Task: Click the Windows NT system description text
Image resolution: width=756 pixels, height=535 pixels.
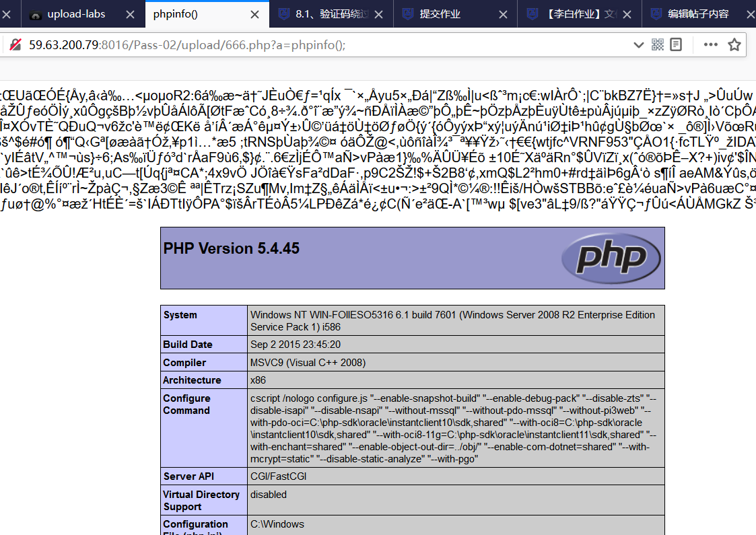Action: pyautogui.click(x=452, y=320)
